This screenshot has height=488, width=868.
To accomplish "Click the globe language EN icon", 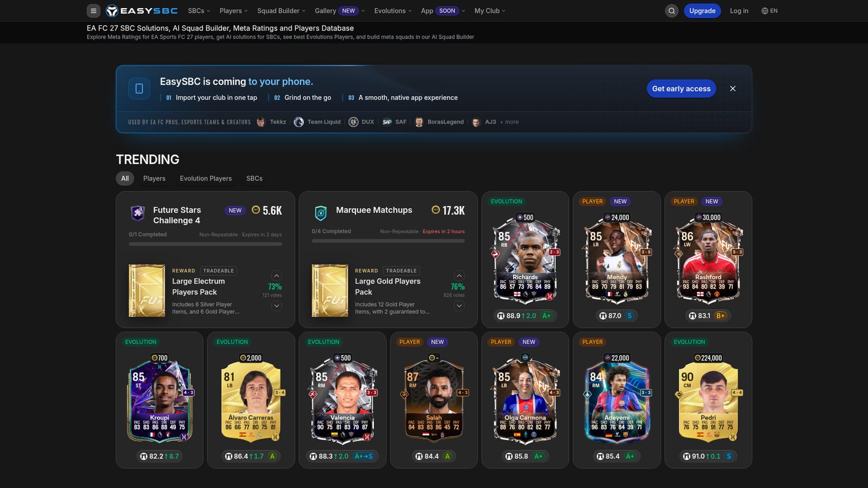I will point(769,11).
